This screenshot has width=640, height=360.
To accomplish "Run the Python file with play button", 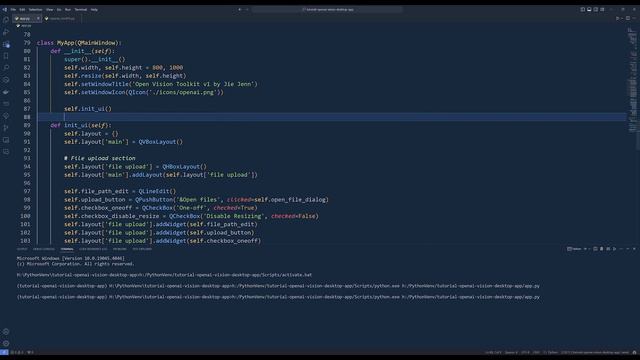I will [x=617, y=18].
